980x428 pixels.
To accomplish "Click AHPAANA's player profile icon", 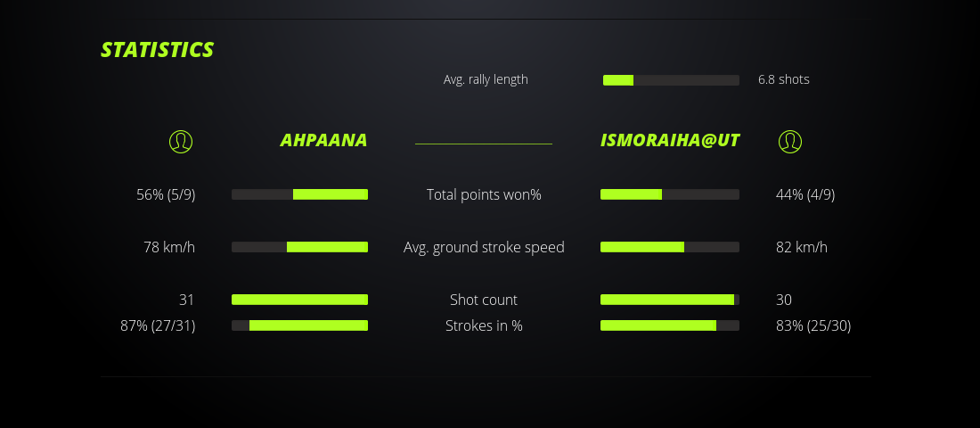I will 181,141.
